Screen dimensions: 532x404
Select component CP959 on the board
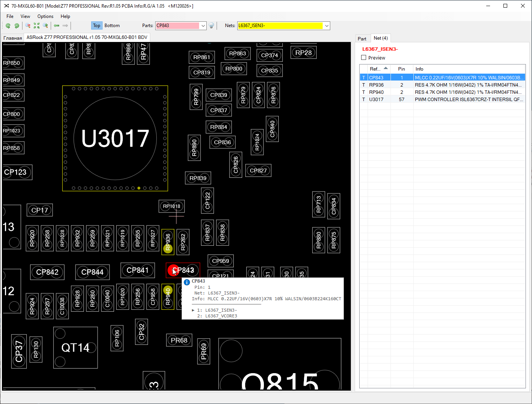pyautogui.click(x=220, y=261)
